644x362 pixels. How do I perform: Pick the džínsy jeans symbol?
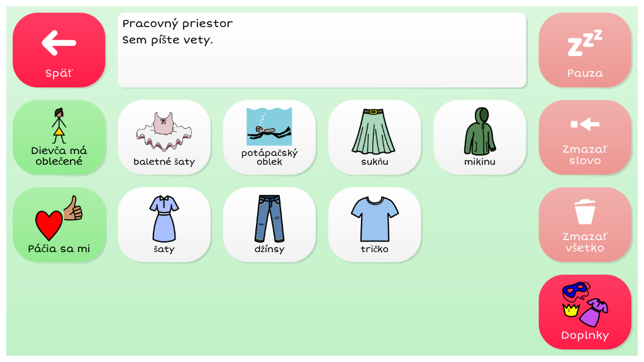point(269,224)
